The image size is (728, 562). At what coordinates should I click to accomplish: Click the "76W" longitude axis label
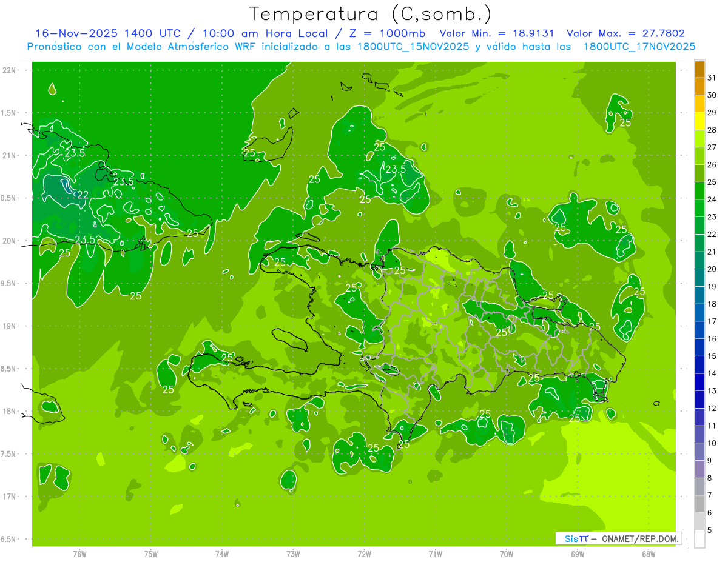[79, 554]
